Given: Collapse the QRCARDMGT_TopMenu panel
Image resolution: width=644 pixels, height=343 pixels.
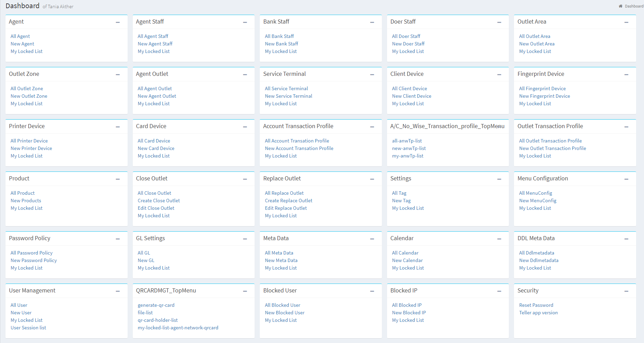Looking at the screenshot, I should (245, 291).
